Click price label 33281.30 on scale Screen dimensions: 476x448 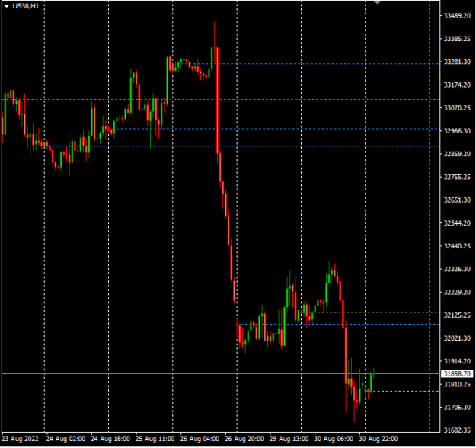pyautogui.click(x=457, y=62)
